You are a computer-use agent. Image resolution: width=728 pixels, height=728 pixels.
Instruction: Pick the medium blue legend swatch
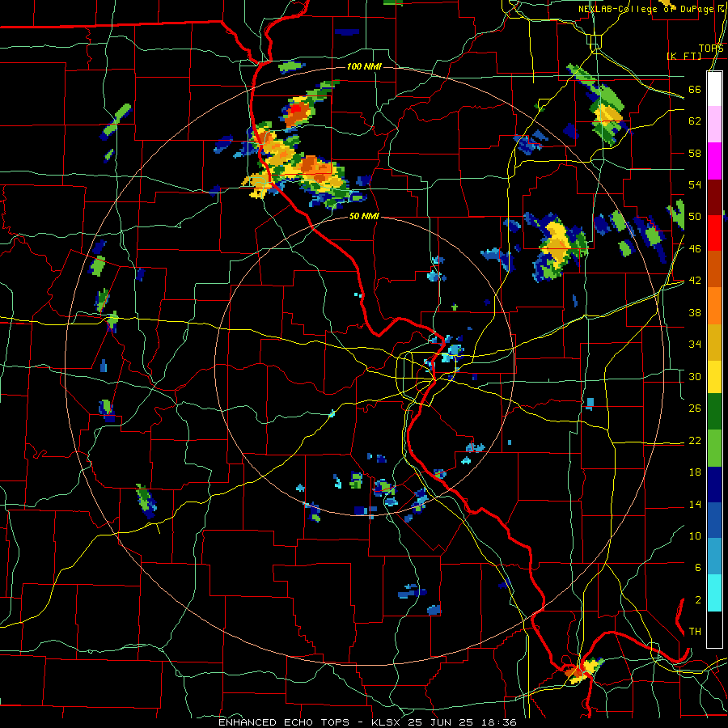click(x=714, y=520)
